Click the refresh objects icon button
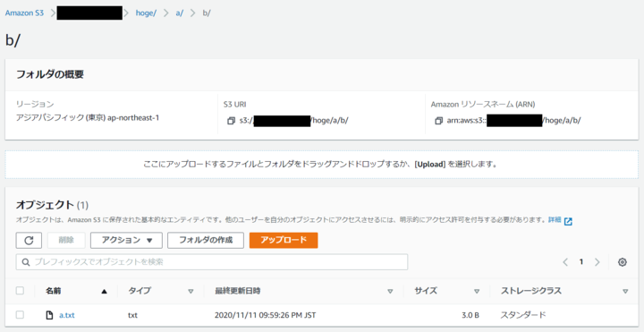The image size is (644, 332). point(29,241)
